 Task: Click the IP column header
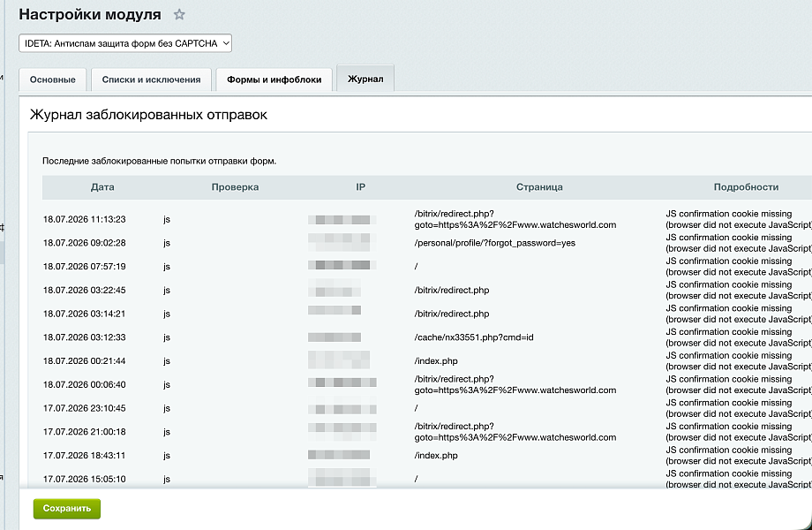360,187
